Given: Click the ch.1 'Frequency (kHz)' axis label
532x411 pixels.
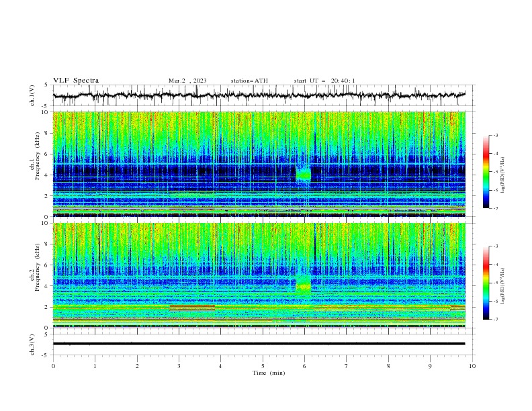Looking at the screenshot, I should [x=37, y=156].
